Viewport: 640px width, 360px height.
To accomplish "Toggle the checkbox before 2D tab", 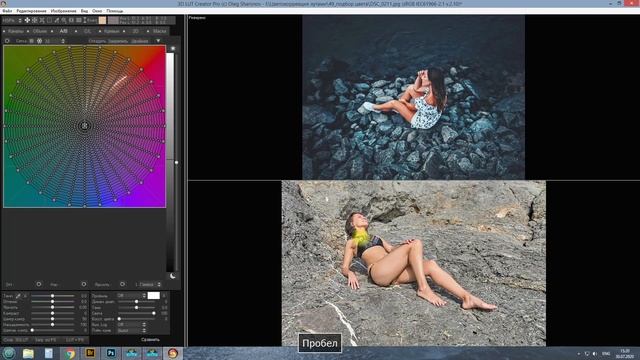I will click(124, 31).
